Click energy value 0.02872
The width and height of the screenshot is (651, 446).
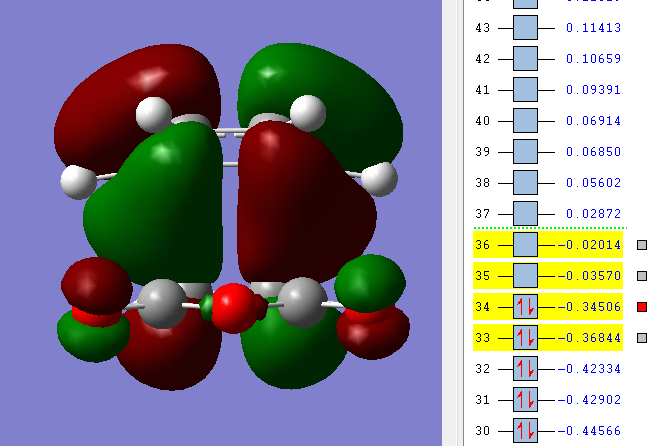(593, 214)
